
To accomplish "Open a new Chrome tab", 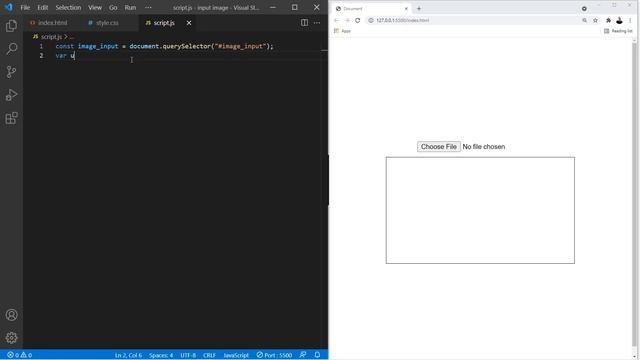I will [419, 9].
